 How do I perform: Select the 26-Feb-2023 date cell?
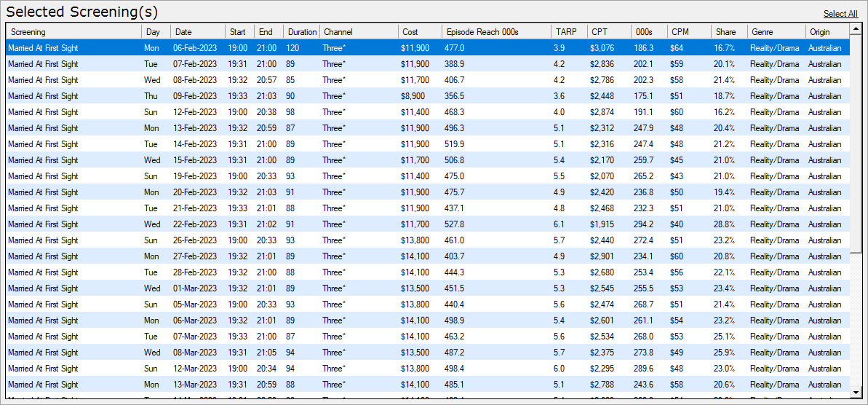[x=196, y=240]
